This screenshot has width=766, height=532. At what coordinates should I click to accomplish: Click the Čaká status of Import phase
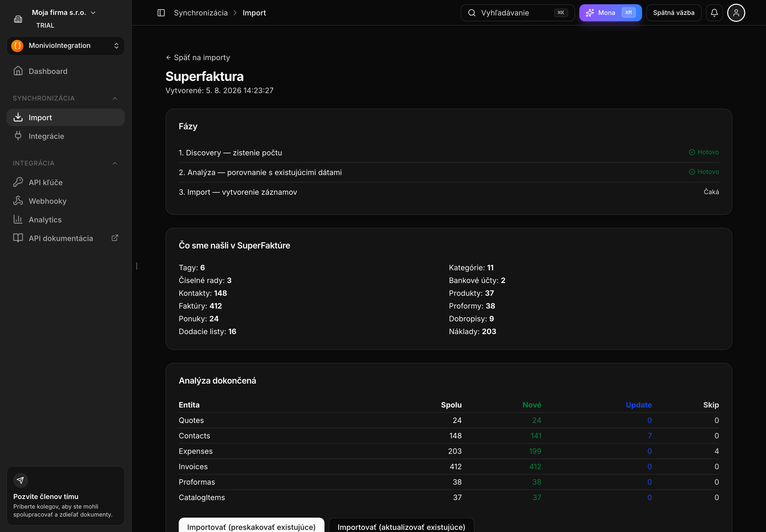(x=711, y=192)
